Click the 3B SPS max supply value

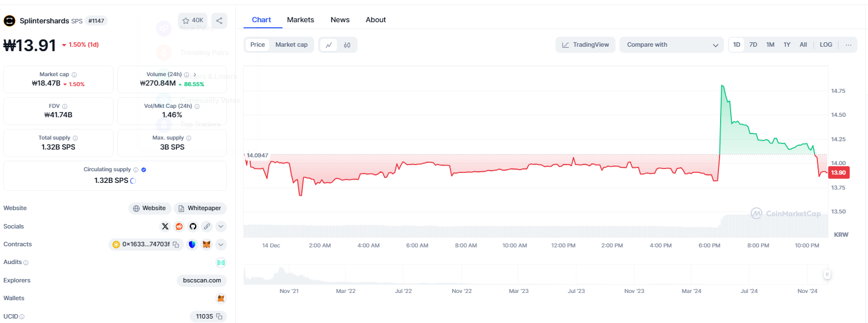[x=172, y=147]
